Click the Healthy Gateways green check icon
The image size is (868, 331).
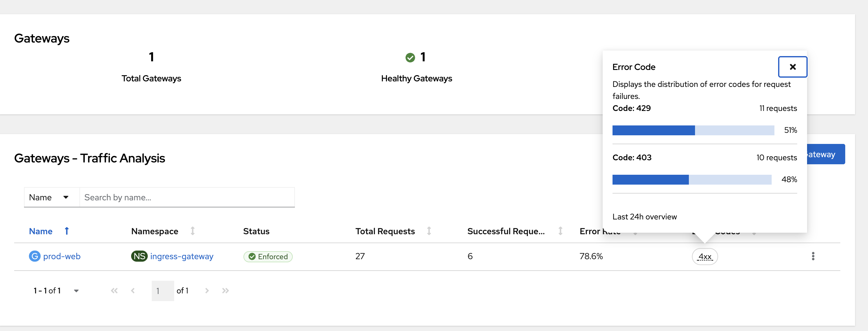point(410,58)
